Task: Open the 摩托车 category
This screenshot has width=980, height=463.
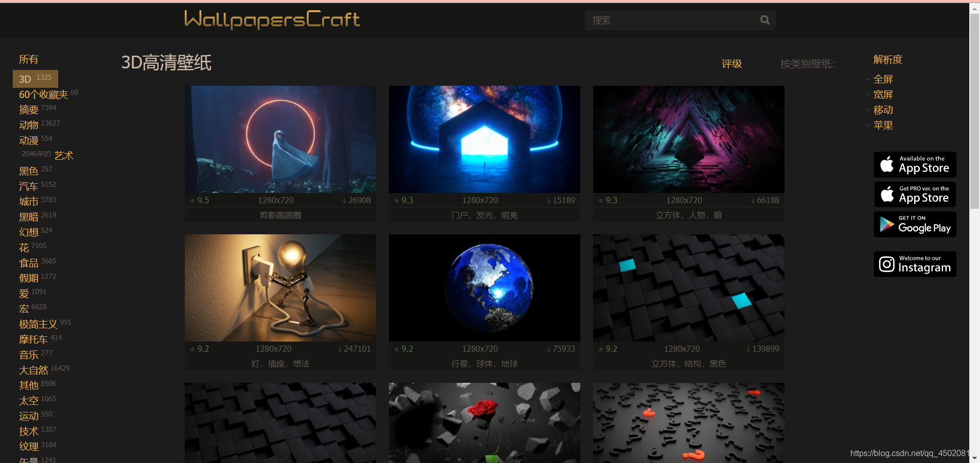Action: [x=33, y=339]
